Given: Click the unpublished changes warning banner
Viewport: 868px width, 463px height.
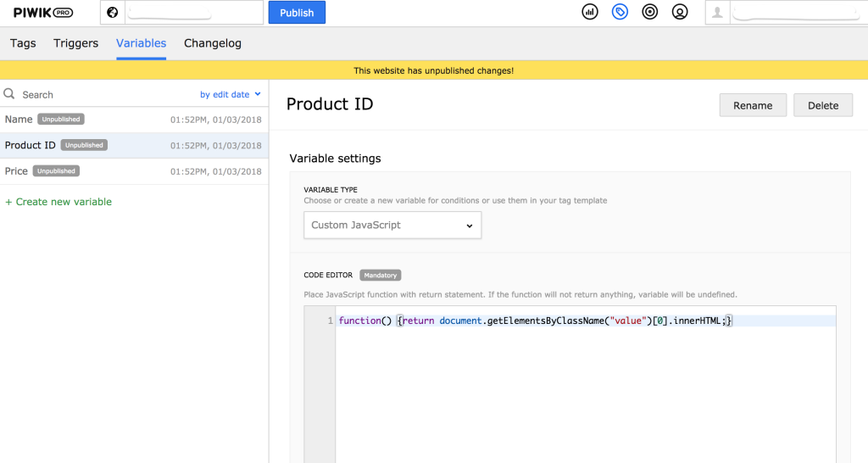Looking at the screenshot, I should tap(434, 70).
